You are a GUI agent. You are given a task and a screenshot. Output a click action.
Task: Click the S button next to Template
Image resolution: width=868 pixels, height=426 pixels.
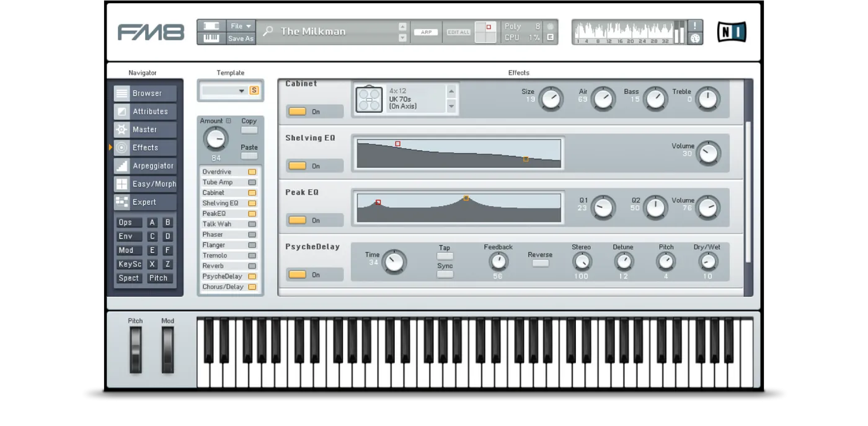click(254, 91)
